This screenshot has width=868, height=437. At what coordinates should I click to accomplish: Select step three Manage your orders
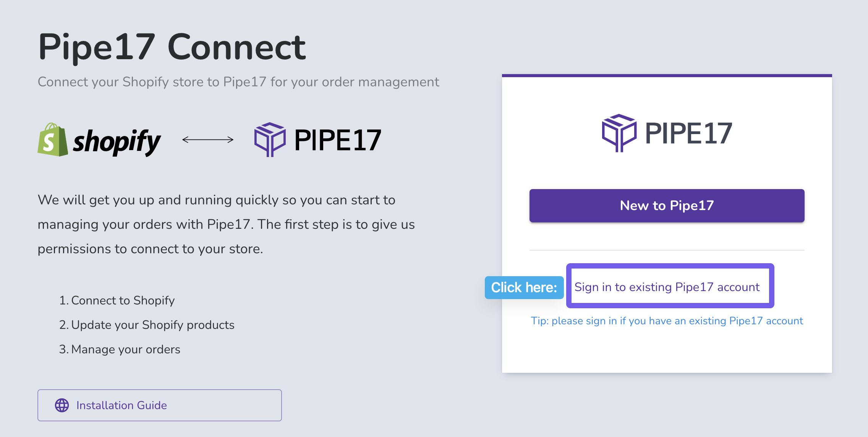120,350
